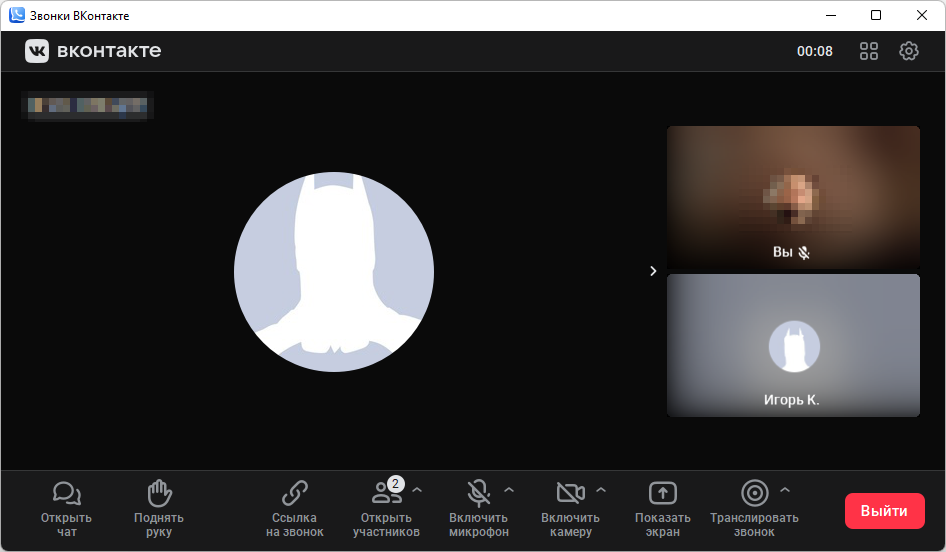Click the ВКонтакте wordmark
Image resolution: width=946 pixels, height=552 pixels.
(109, 51)
